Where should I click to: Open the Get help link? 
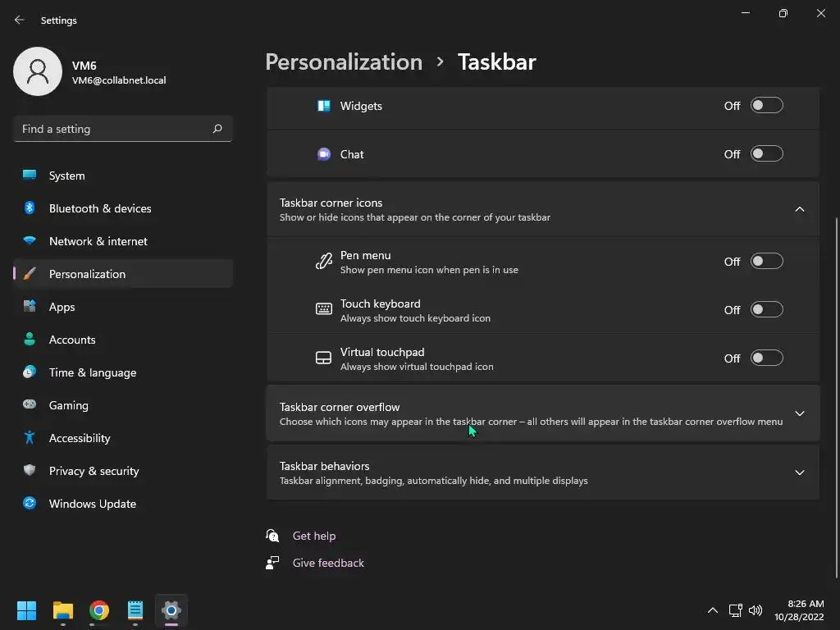click(x=314, y=536)
